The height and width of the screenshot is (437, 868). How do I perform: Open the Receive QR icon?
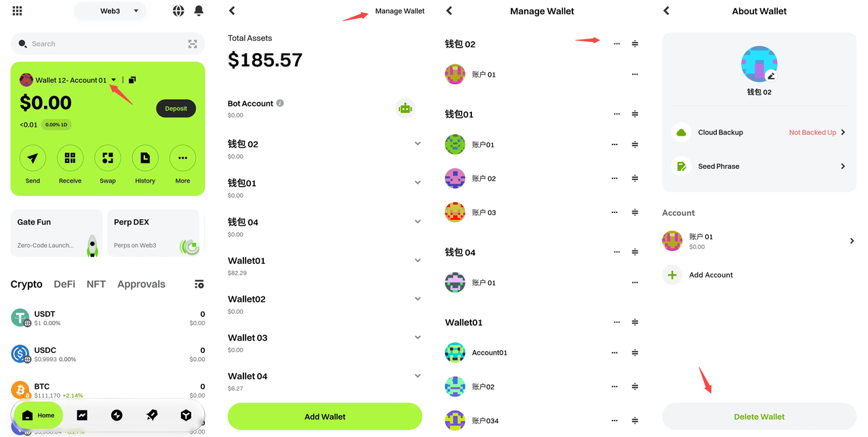click(x=70, y=158)
